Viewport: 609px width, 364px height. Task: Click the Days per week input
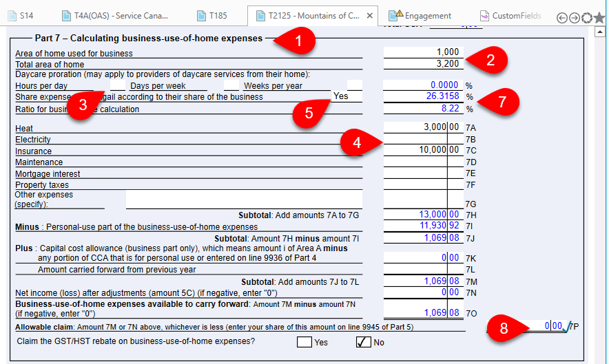coord(231,85)
